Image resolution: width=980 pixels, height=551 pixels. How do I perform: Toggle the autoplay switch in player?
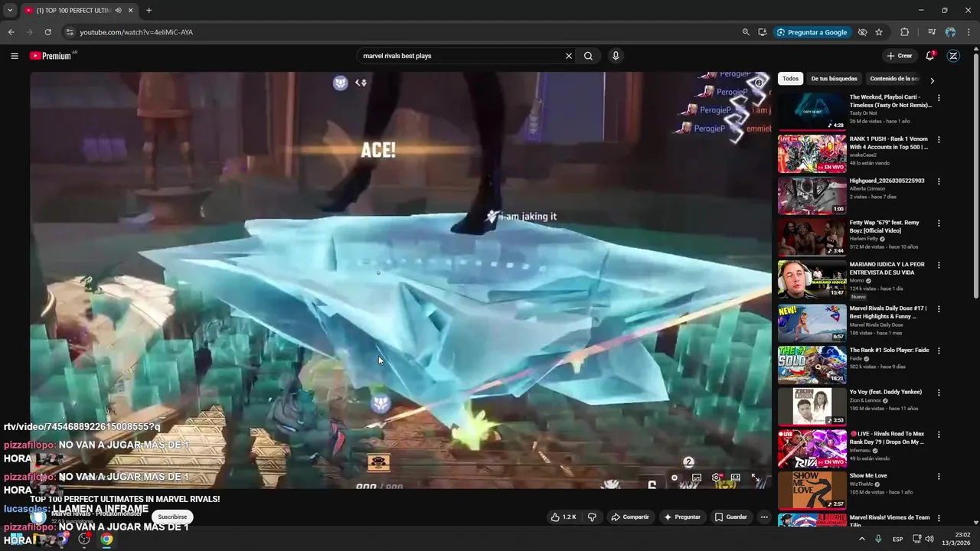coord(675,478)
